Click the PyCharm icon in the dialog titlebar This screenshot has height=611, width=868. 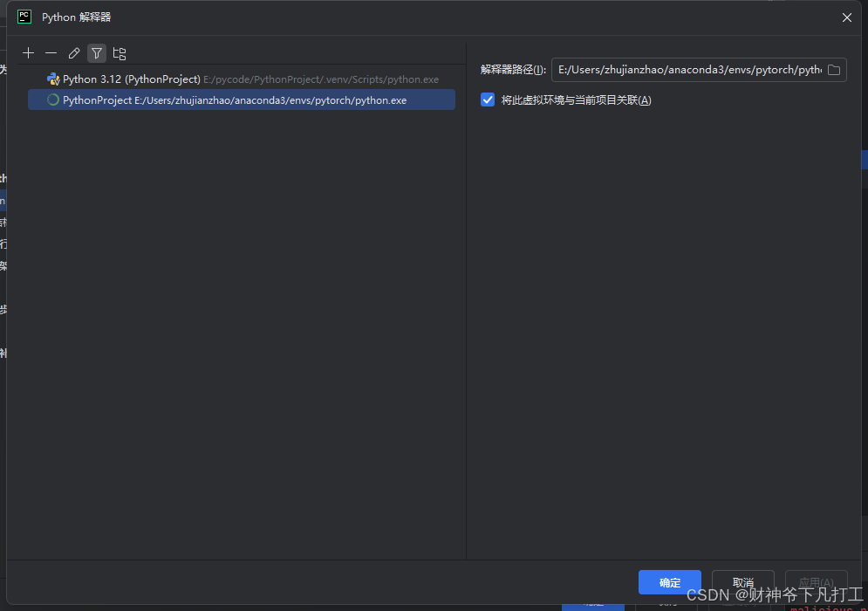coord(24,16)
